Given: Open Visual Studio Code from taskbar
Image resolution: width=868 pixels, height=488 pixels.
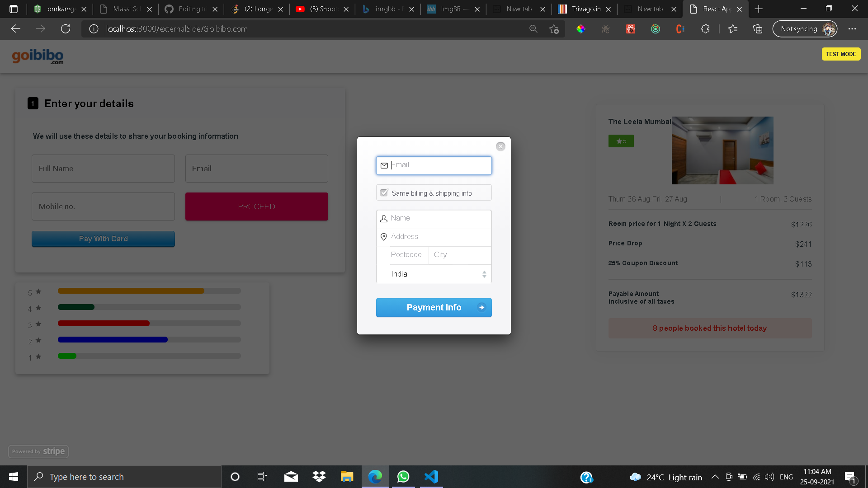Looking at the screenshot, I should [x=431, y=477].
